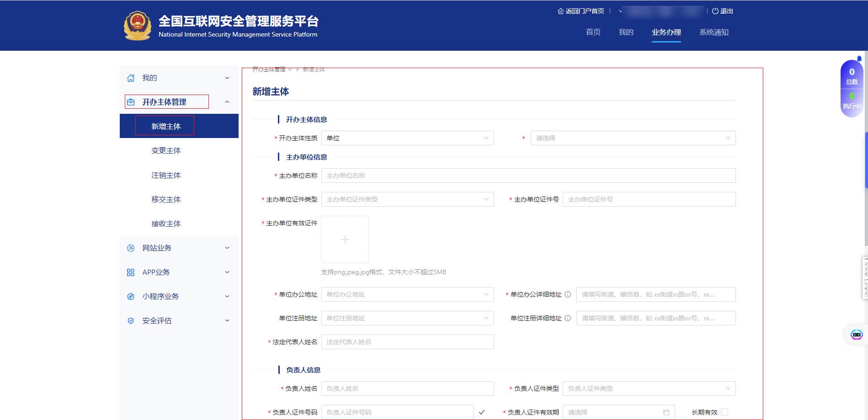The width and height of the screenshot is (868, 420).
Task: Click the plus icon to upload 主办单位有效证件
Action: (345, 239)
